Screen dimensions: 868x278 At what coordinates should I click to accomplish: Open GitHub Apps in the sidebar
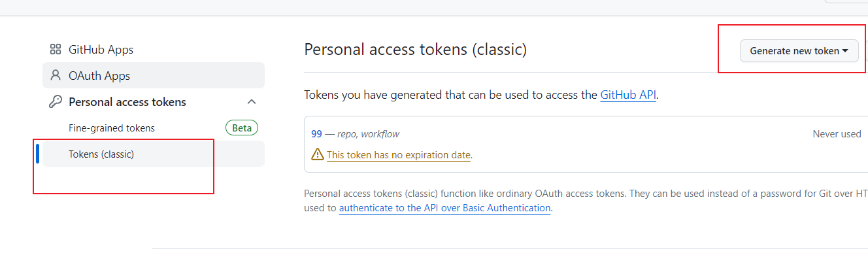tap(101, 50)
